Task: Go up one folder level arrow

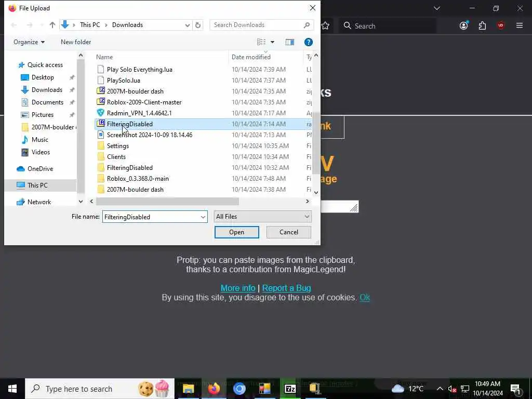Action: click(x=52, y=25)
